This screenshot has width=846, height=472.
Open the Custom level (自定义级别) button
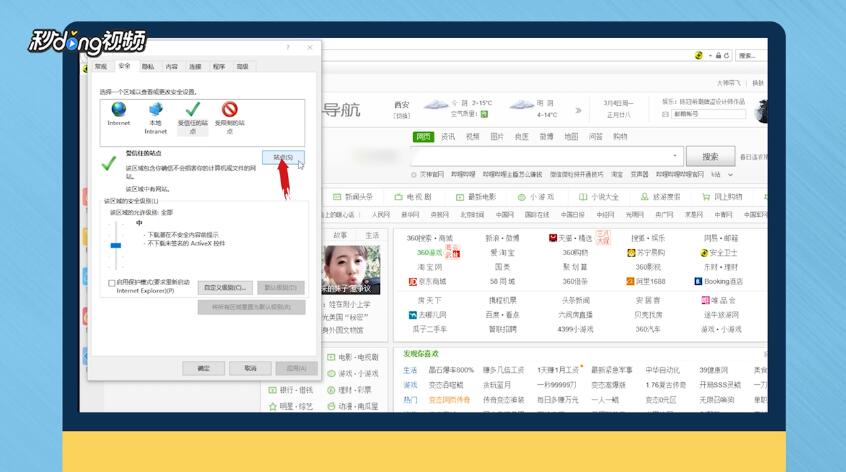225,288
